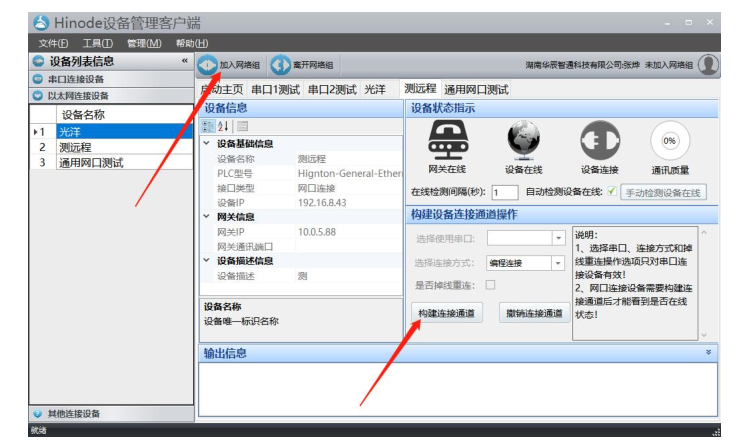Collapse the 输出信息 panel
753x448 pixels.
coord(709,353)
